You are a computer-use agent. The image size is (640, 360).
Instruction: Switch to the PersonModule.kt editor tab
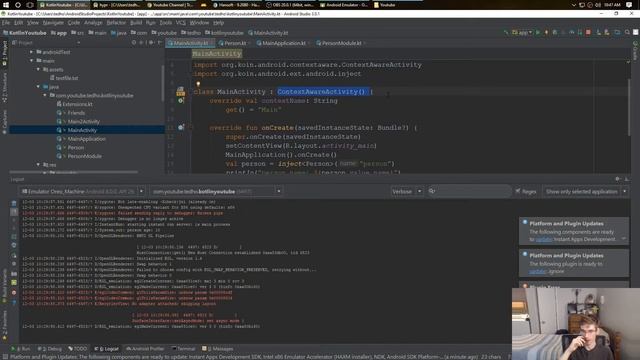341,43
